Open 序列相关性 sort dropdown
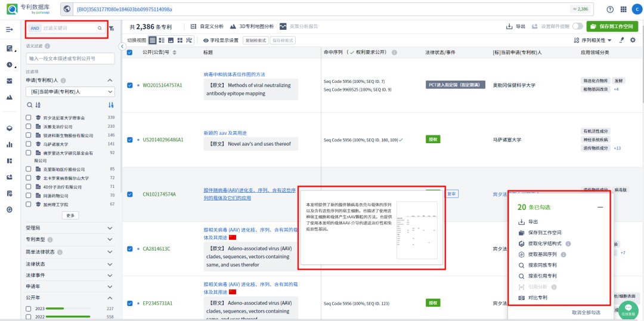This screenshot has width=644, height=321. click(x=592, y=40)
